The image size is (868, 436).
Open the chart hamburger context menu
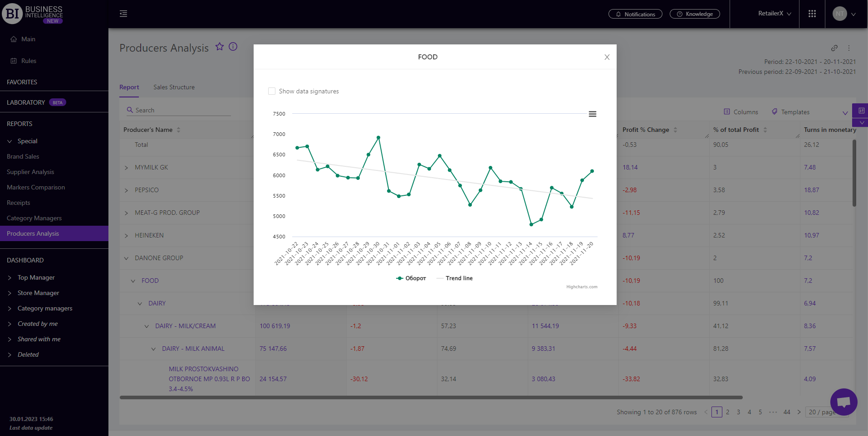click(592, 114)
